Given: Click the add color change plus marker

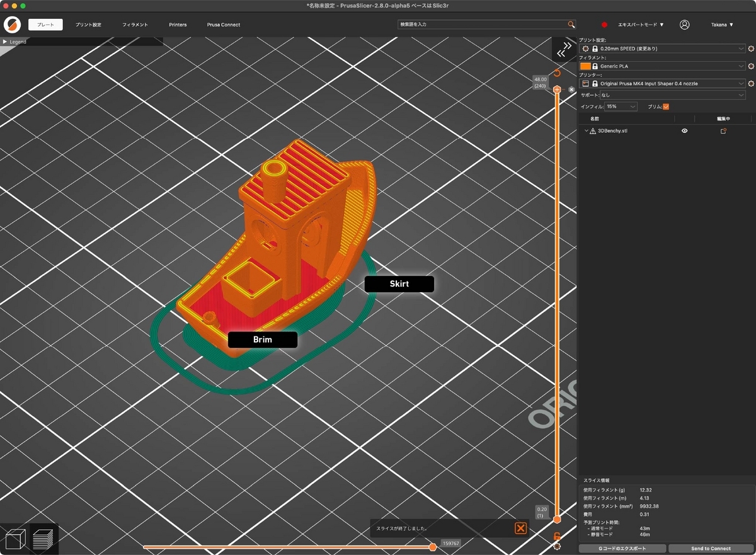Looking at the screenshot, I should (x=557, y=89).
